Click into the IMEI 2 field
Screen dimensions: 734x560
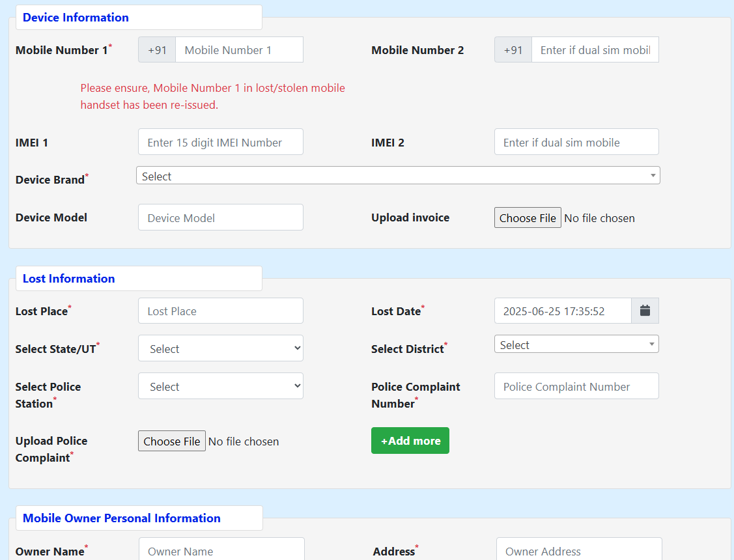[x=576, y=142]
